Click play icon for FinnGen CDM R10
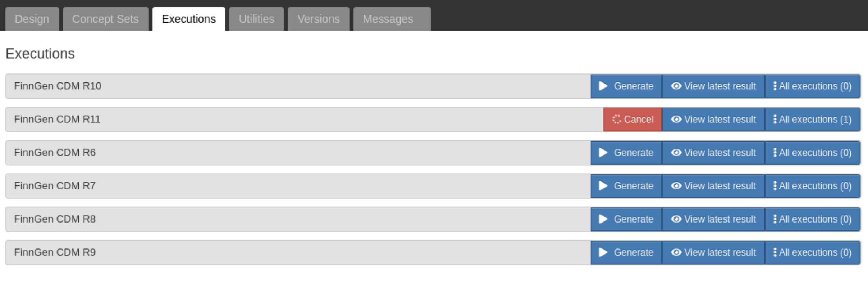868x283 pixels. coord(603,86)
